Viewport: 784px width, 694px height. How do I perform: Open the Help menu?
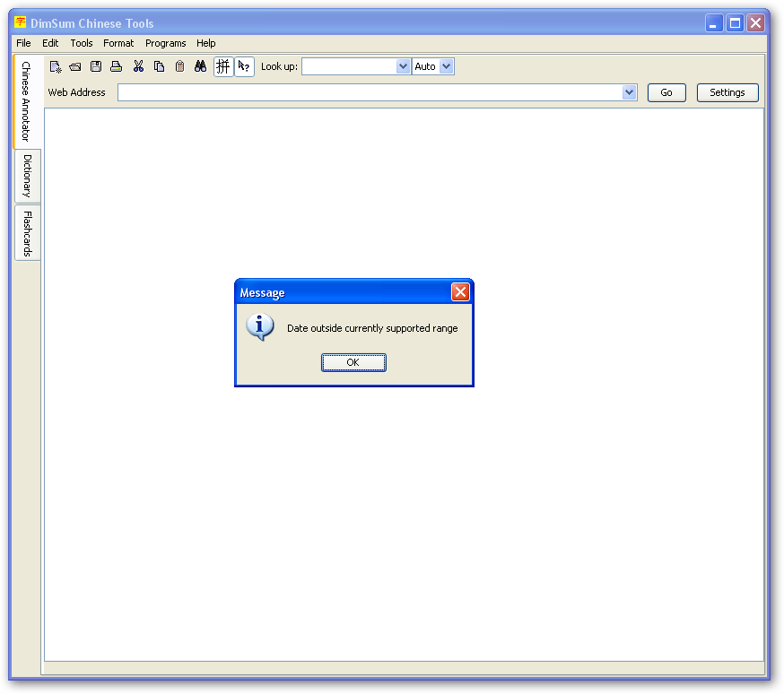[206, 43]
